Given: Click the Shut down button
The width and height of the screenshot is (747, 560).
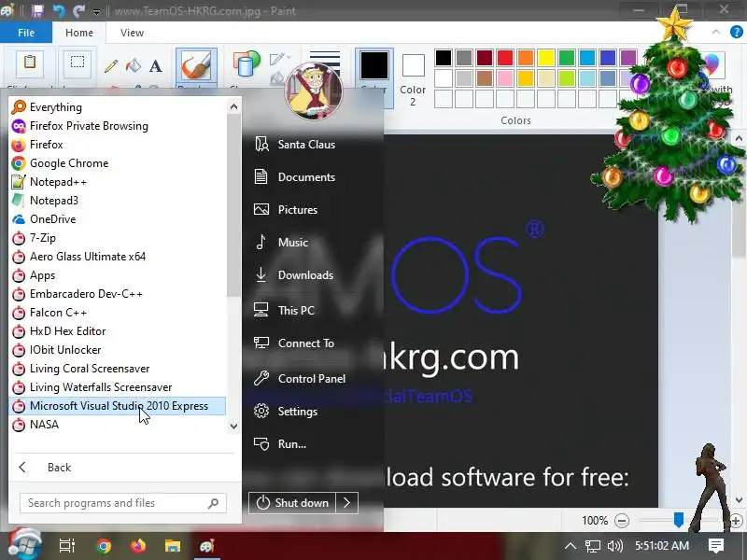Looking at the screenshot, I should (x=292, y=503).
